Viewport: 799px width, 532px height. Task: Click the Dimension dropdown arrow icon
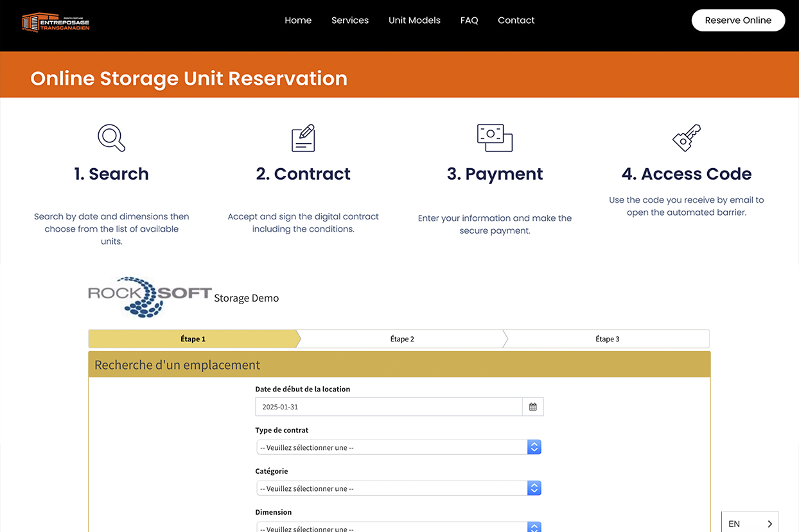(x=534, y=527)
